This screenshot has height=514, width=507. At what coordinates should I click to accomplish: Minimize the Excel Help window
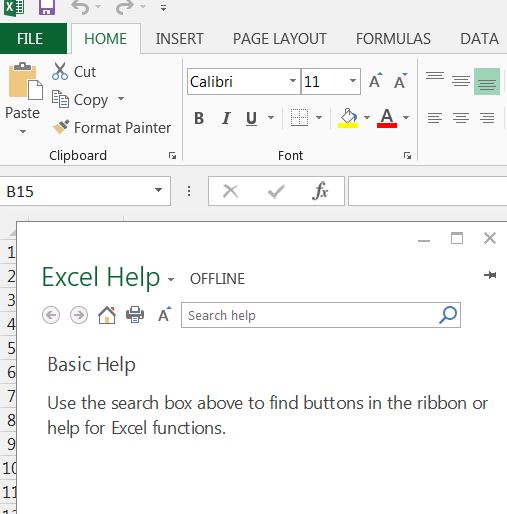tap(424, 240)
